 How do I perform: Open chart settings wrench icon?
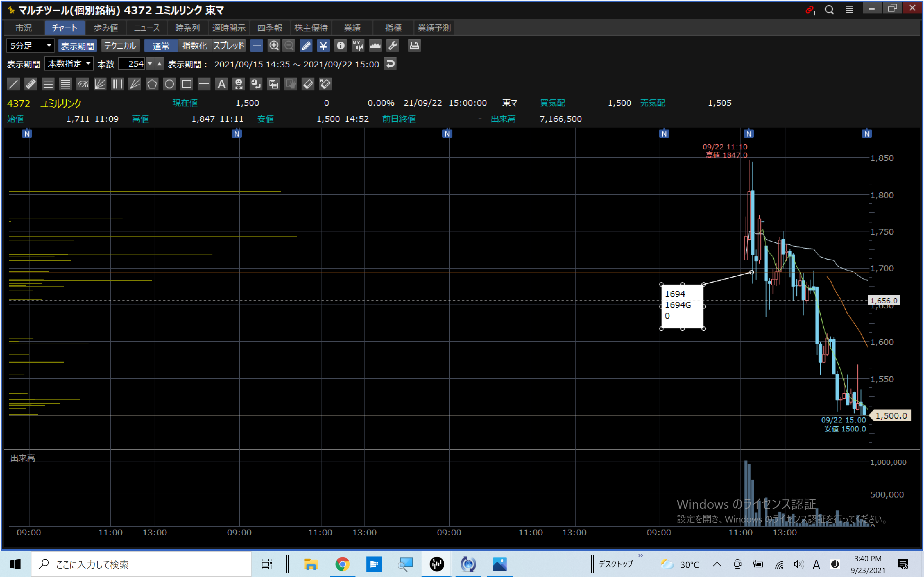[392, 46]
